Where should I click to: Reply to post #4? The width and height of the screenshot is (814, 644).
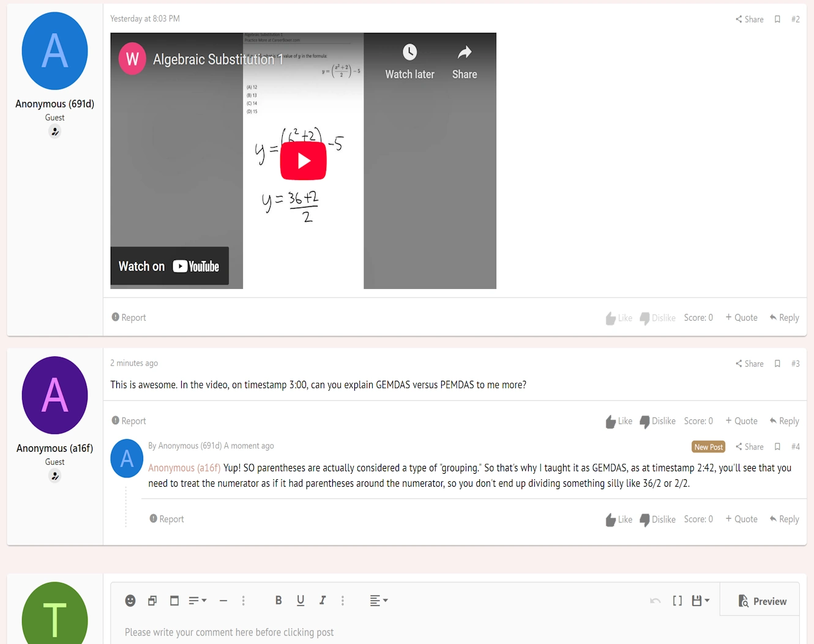[x=784, y=519]
